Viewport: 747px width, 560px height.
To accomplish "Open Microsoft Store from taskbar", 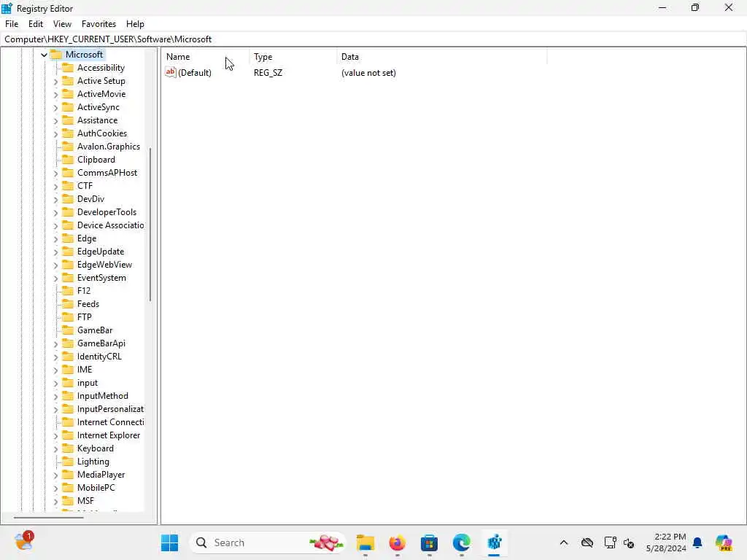I will coord(429,542).
